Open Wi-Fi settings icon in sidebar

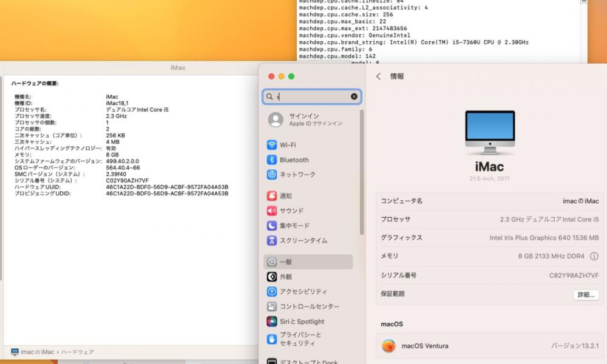point(272,145)
